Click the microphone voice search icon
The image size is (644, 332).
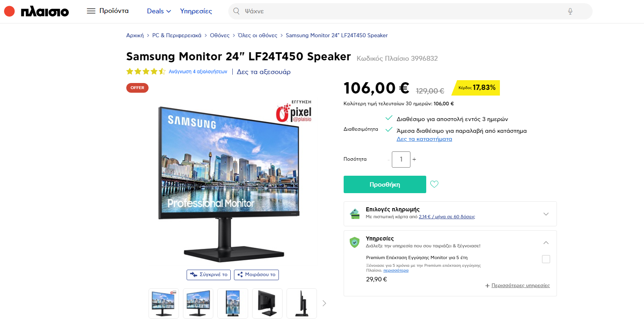pos(570,11)
